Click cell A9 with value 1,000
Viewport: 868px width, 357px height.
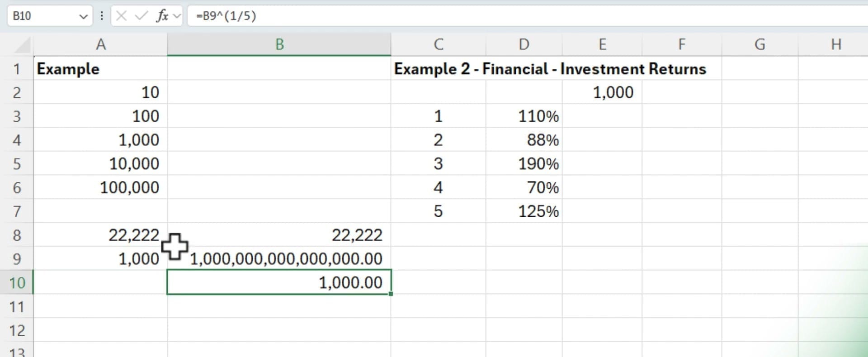[100, 259]
